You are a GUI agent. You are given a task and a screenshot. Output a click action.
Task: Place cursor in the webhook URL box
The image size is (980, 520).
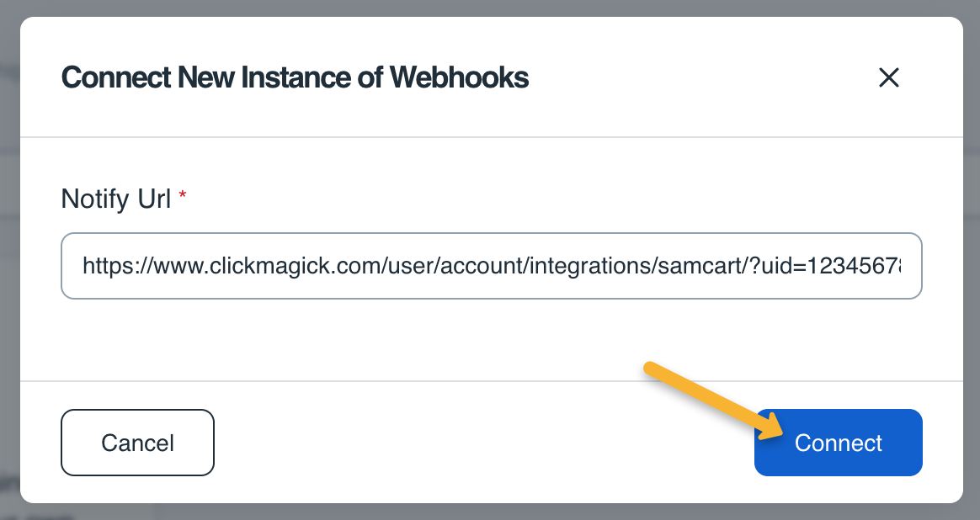[492, 266]
